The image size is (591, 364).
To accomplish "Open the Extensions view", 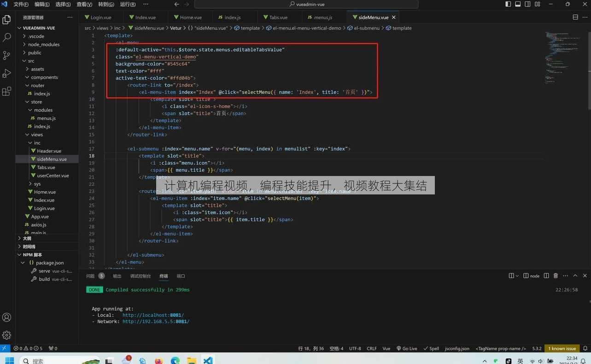I will point(6,91).
